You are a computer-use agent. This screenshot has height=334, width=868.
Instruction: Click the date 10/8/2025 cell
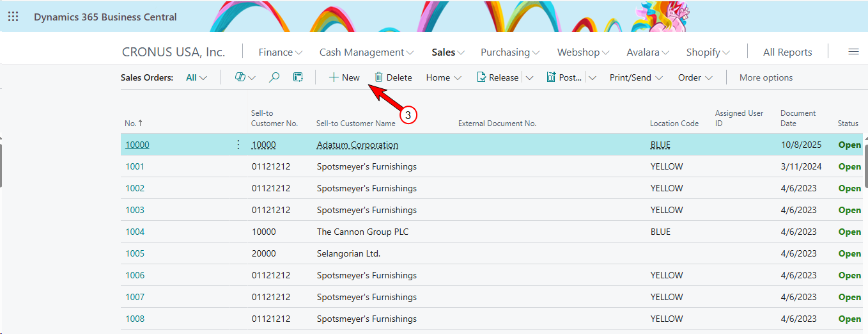801,145
